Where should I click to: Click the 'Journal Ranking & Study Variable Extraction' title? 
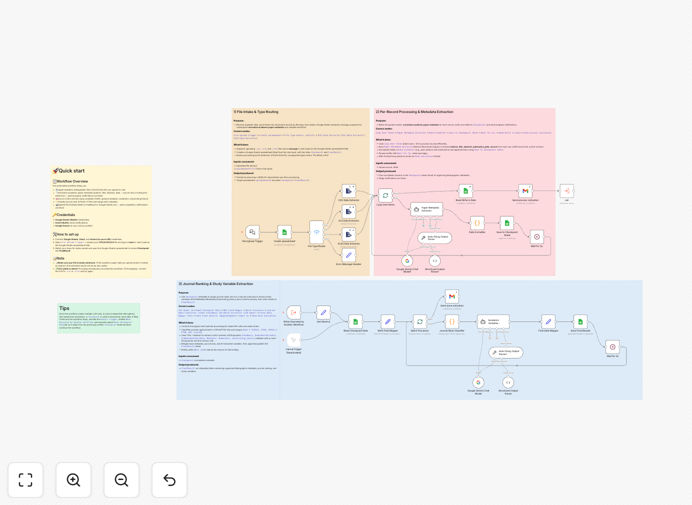[216, 284]
